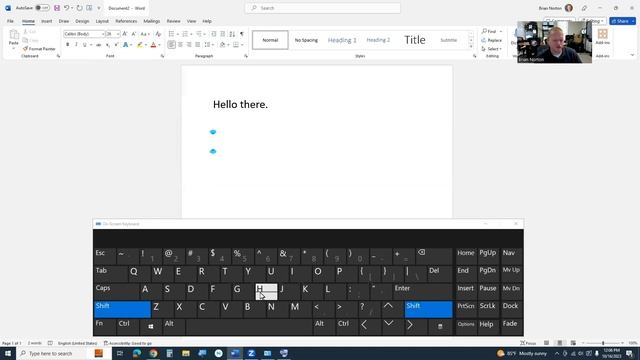This screenshot has width=640, height=360.
Task: Expand the Styles gallery
Action: [x=471, y=47]
